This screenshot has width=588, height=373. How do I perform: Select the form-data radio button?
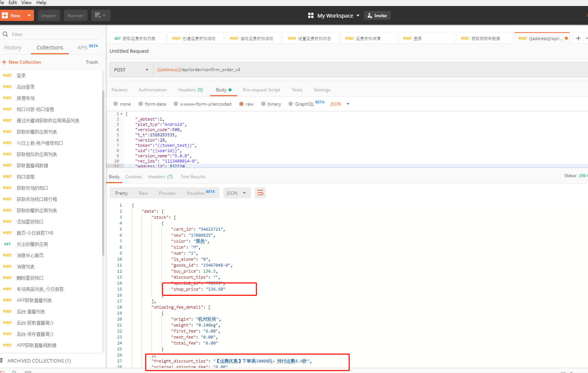(x=141, y=104)
